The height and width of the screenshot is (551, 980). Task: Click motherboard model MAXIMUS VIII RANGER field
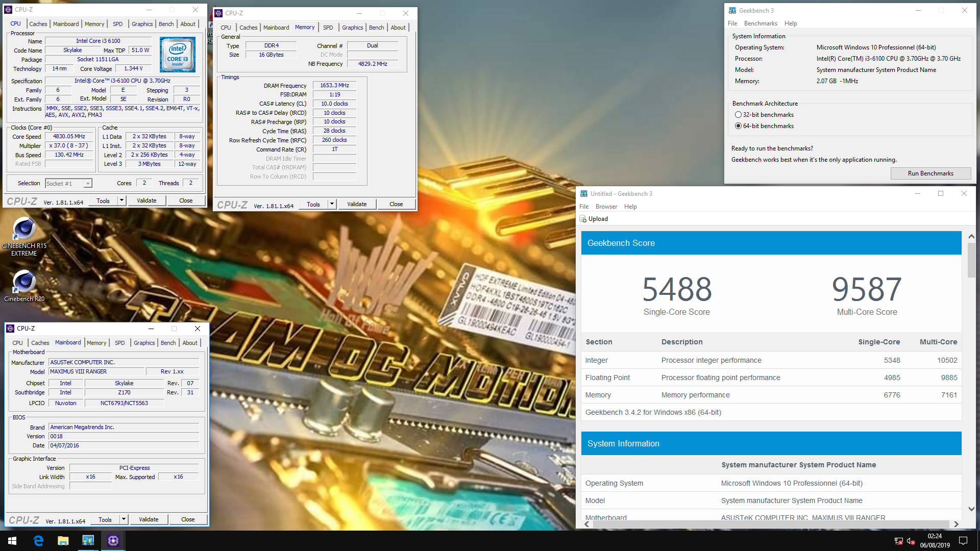click(96, 372)
